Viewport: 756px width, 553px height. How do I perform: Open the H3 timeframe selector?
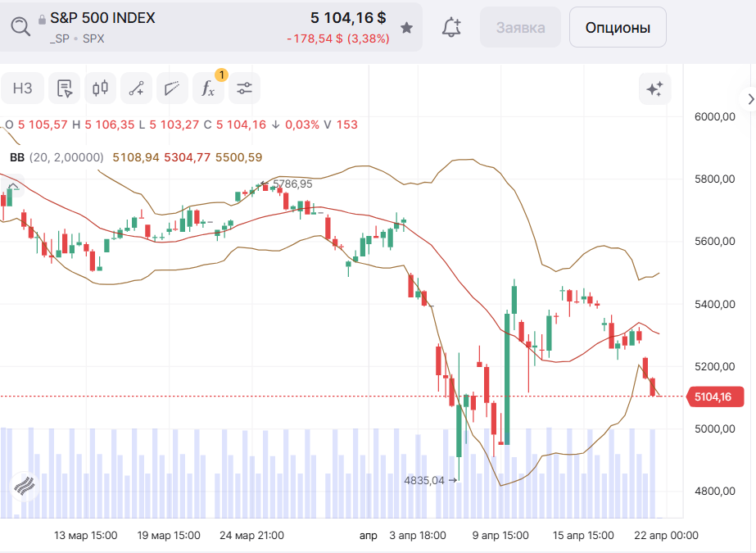click(x=23, y=88)
